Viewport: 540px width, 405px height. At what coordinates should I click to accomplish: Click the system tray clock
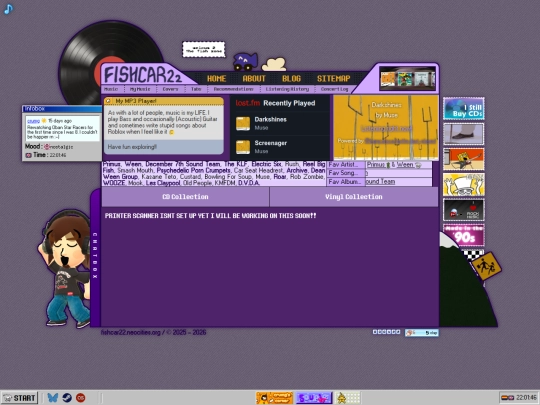tap(526, 398)
